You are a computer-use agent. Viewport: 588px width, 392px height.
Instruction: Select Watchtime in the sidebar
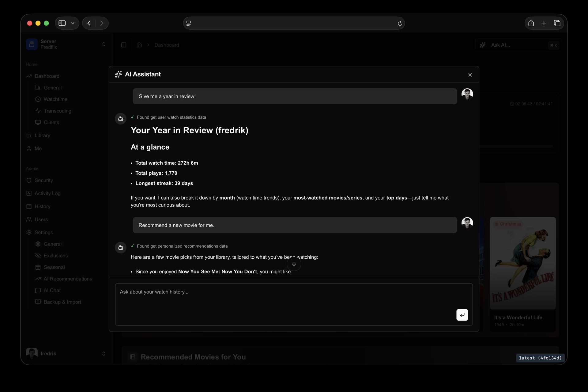[x=55, y=99]
